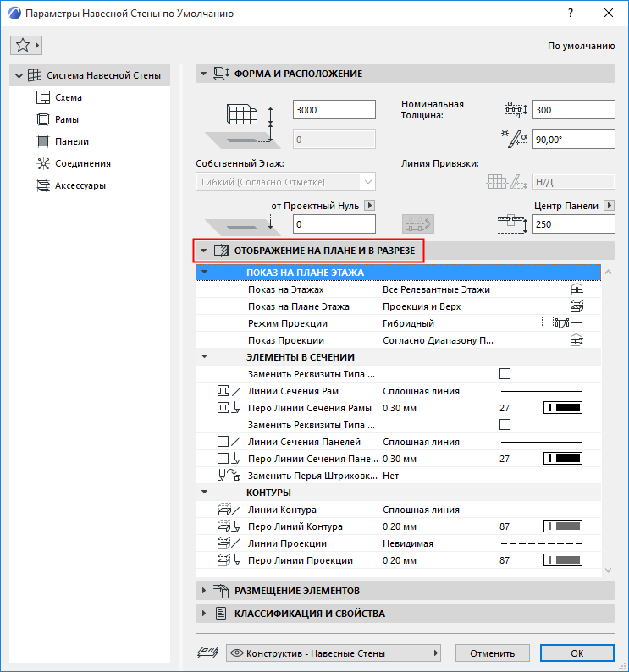Image resolution: width=629 pixels, height=672 pixels.
Task: Click the Линии Контура outline icon
Action: (x=229, y=510)
